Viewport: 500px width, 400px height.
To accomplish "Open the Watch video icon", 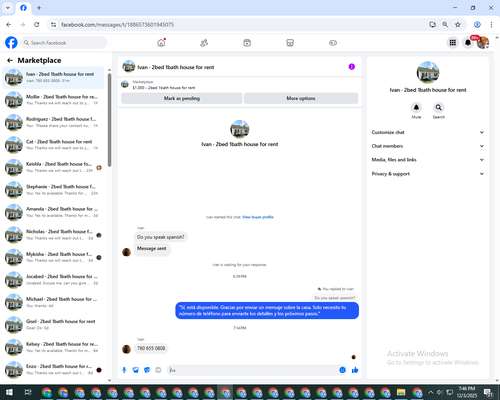I will (247, 43).
